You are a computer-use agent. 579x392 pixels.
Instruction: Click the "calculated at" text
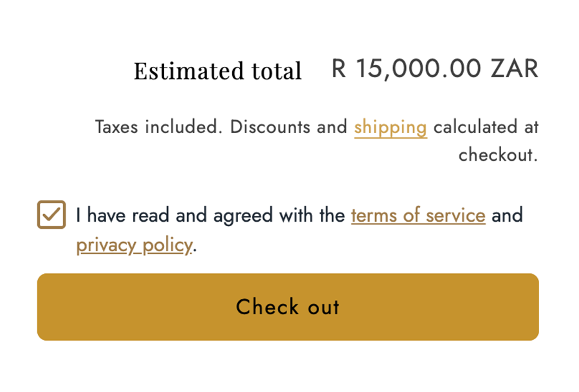coord(486,127)
